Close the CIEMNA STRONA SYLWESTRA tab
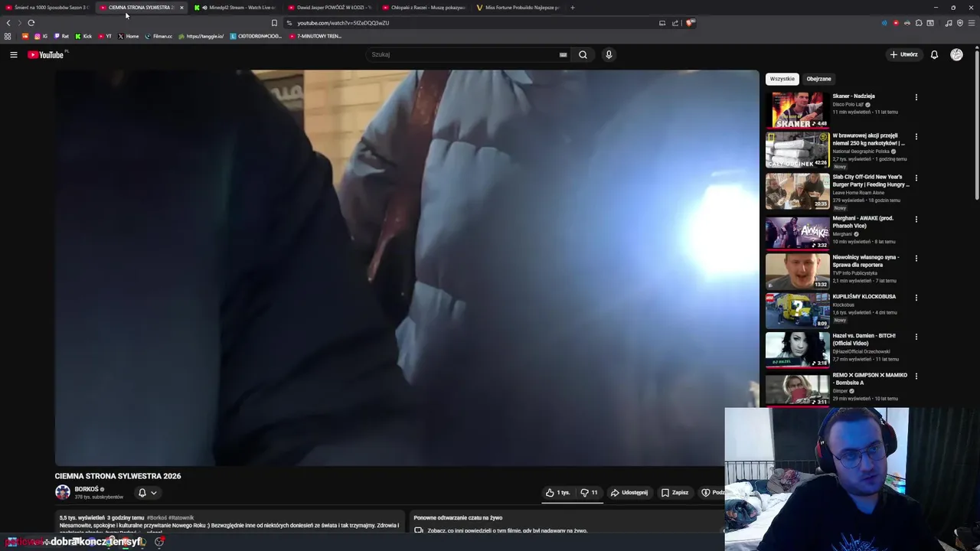Screen dimensions: 980x551 (181, 8)
